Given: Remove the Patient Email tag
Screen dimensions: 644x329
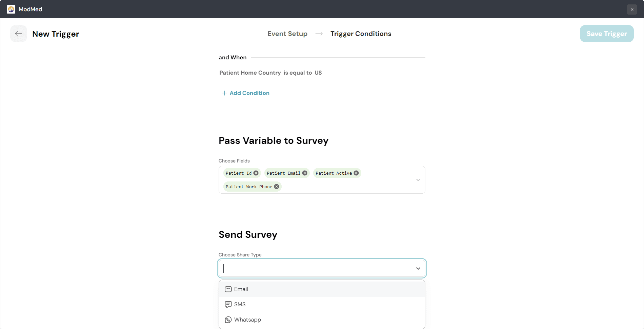Looking at the screenshot, I should tap(305, 173).
